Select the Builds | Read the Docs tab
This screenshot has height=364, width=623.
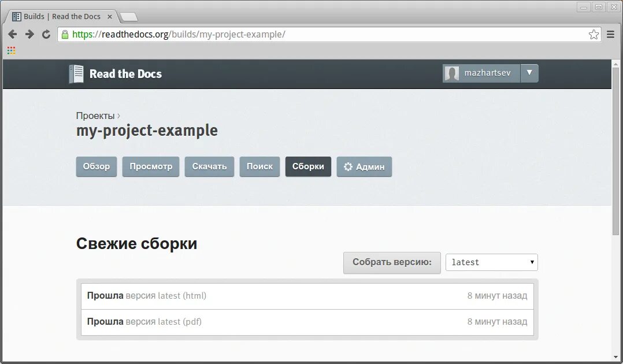coord(62,17)
